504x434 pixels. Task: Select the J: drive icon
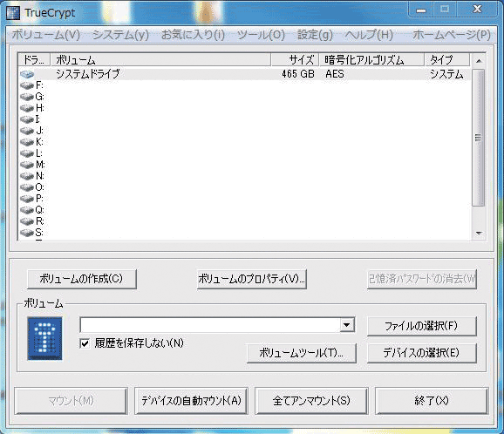point(27,131)
